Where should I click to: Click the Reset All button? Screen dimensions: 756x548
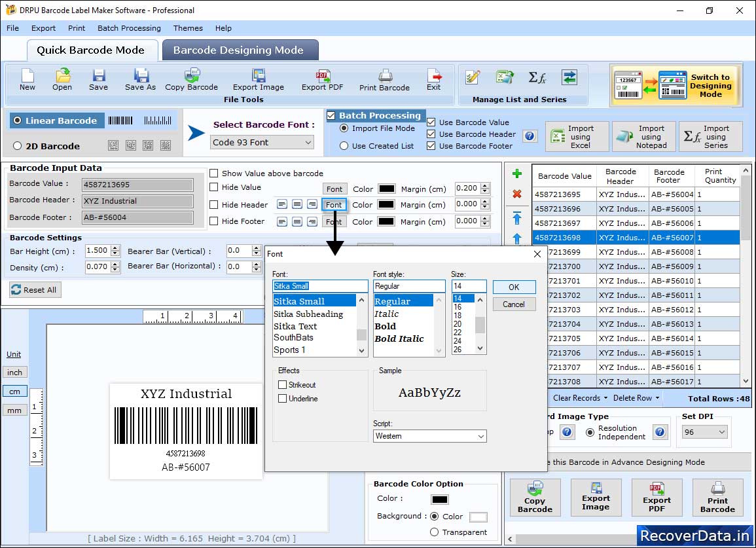click(x=35, y=290)
